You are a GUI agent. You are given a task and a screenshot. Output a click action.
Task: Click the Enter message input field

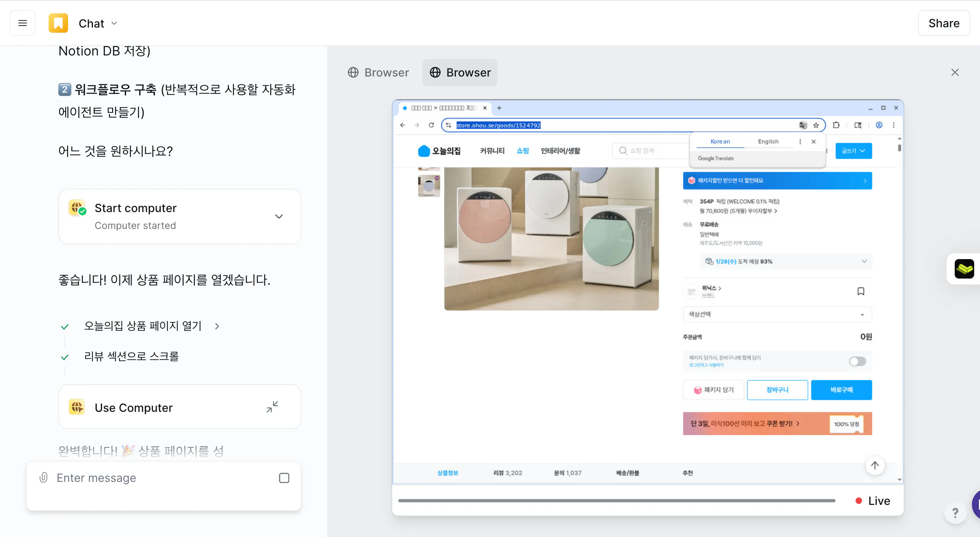click(152, 478)
